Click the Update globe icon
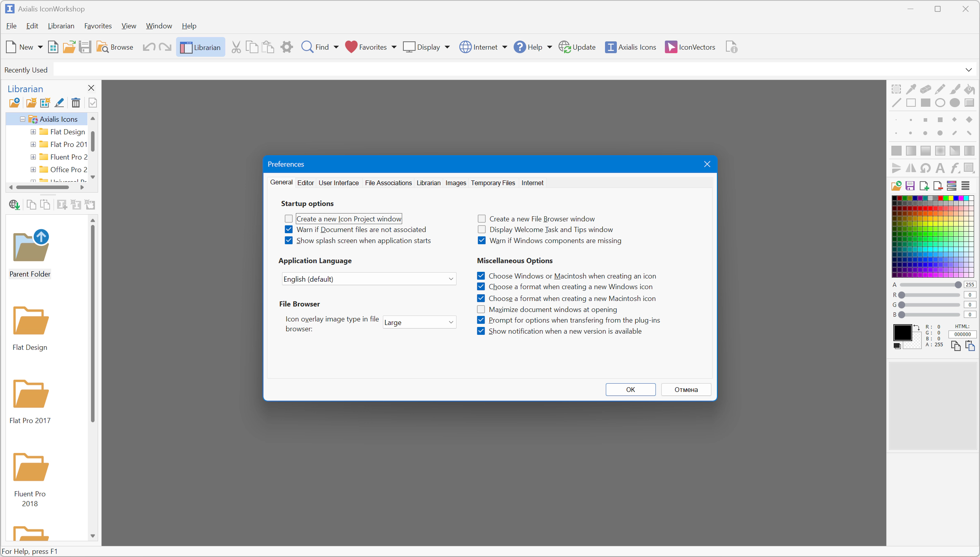 pos(564,47)
